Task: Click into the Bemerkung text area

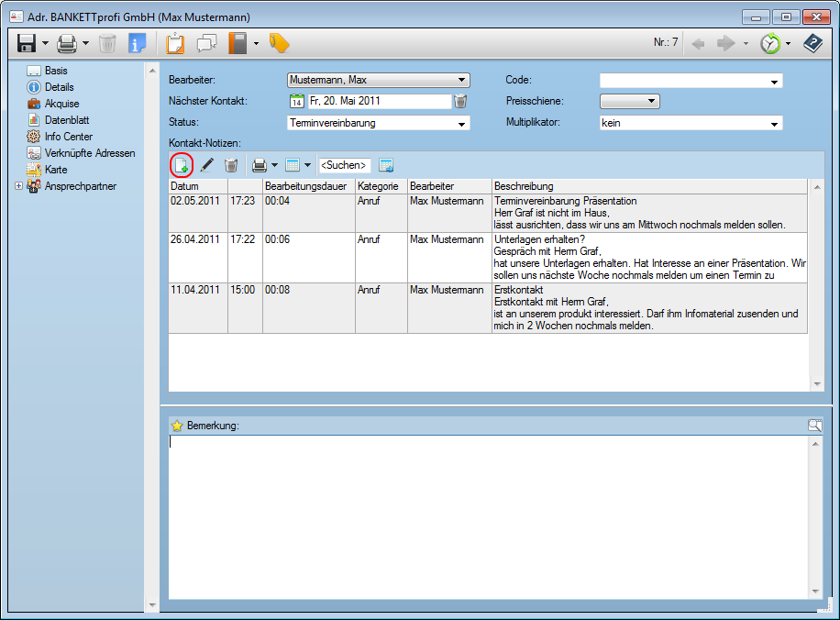Action: (x=486, y=514)
